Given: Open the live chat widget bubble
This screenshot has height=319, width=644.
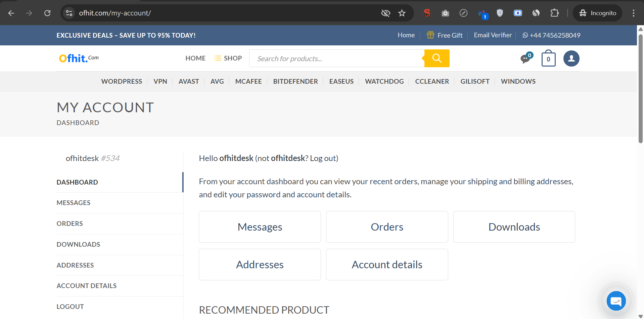Looking at the screenshot, I should (x=616, y=301).
